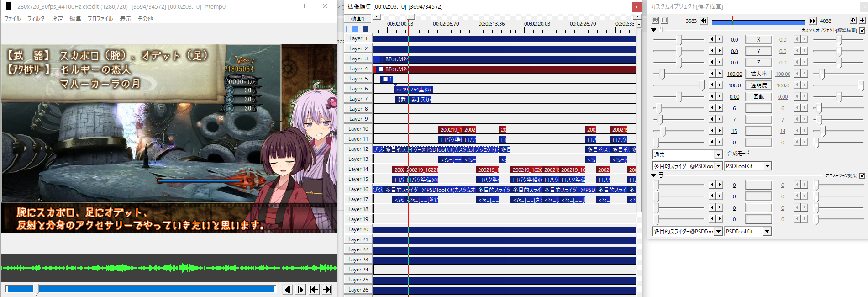Toggle the clipping icon next to camera icon
The width and height of the screenshot is (868, 297).
(x=665, y=21)
